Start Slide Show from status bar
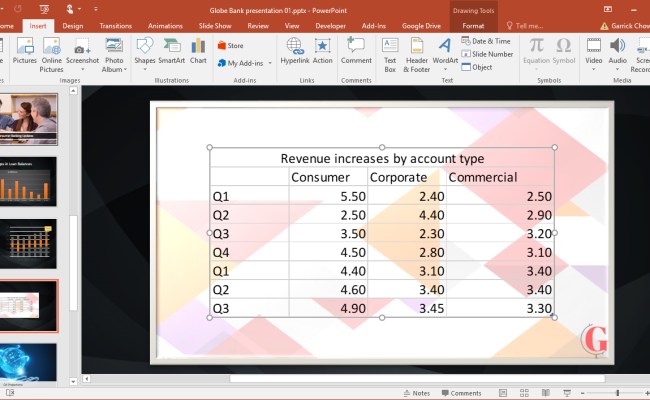650x400 pixels. coord(567,393)
